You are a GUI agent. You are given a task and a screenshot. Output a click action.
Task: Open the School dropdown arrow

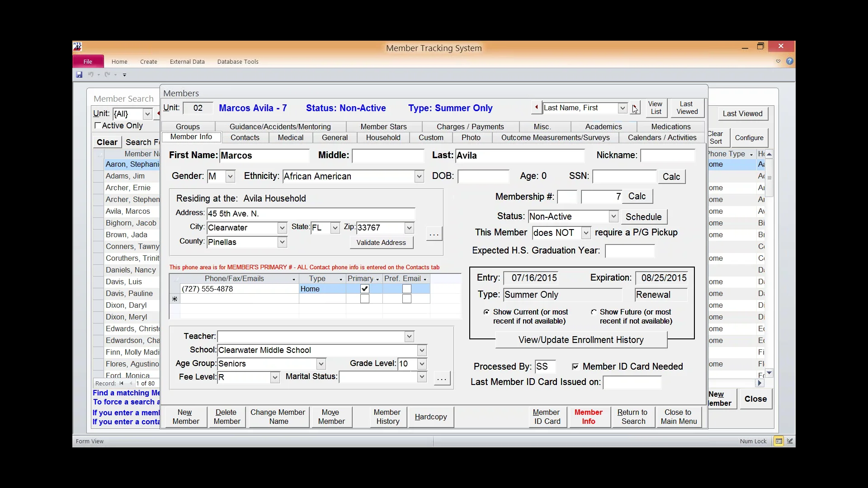coord(422,350)
